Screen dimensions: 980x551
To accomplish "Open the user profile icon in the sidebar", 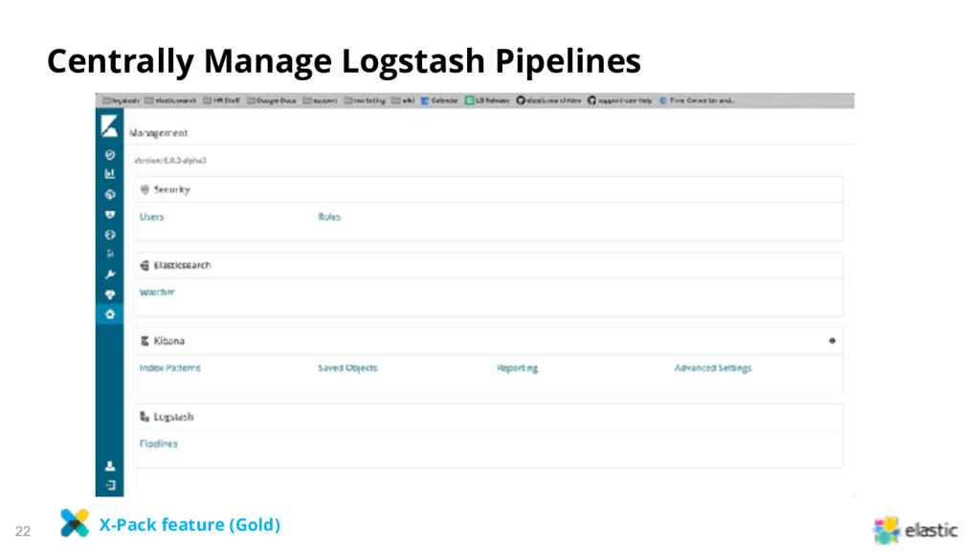I will click(x=110, y=466).
